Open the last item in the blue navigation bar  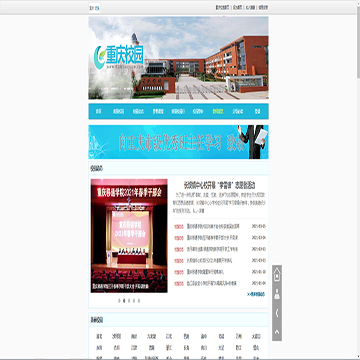tap(257, 111)
